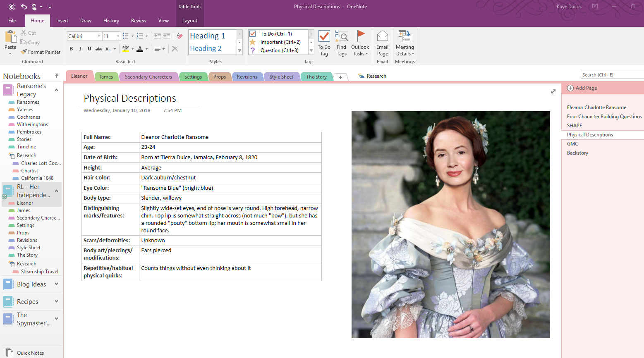Open the James section tab
This screenshot has height=358, width=644.
[x=106, y=77]
